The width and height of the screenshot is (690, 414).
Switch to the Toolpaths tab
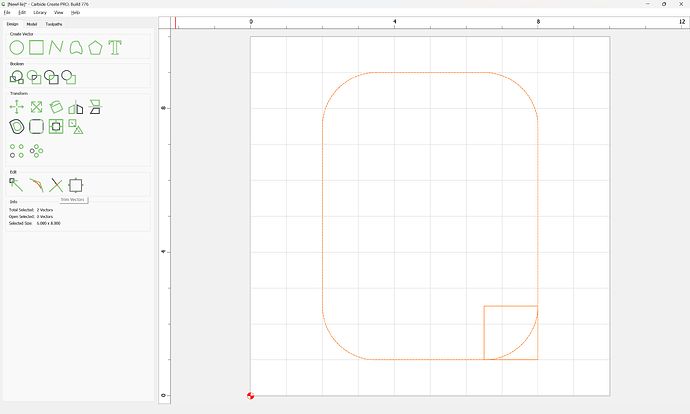[54, 24]
